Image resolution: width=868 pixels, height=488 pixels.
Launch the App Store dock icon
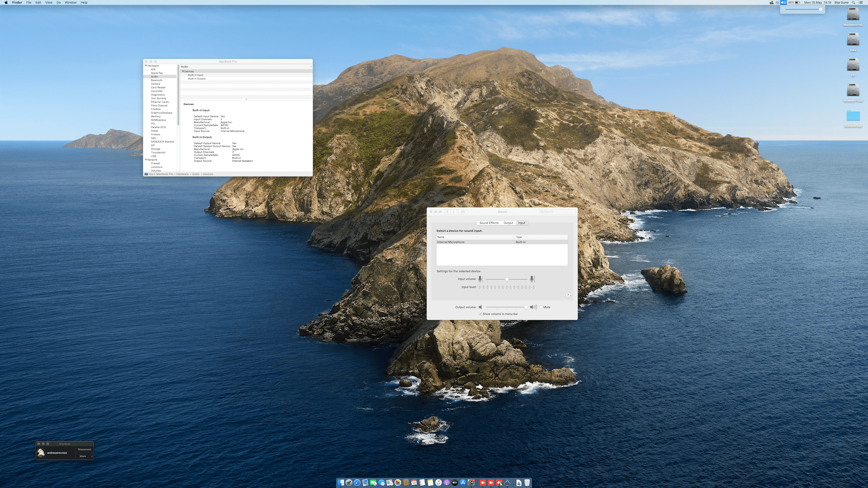(x=463, y=483)
